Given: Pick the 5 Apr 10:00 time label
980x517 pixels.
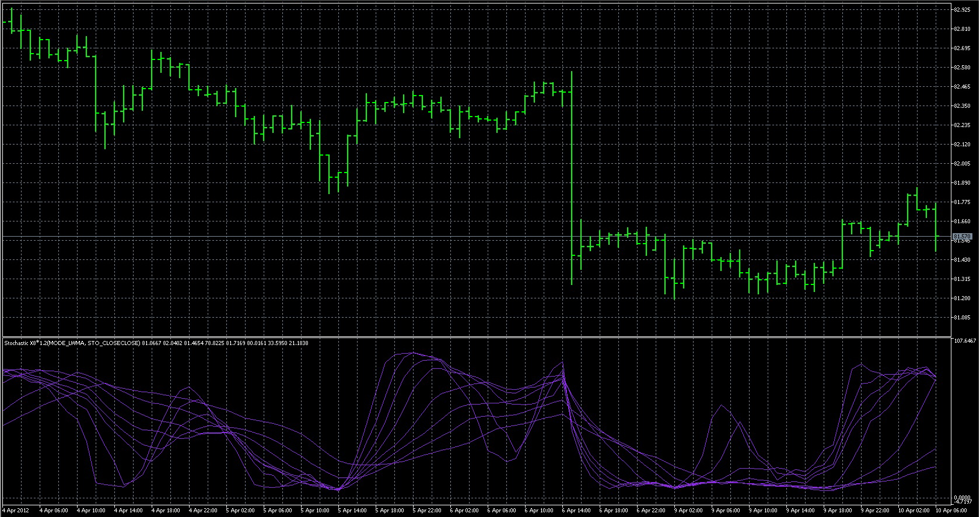Looking at the screenshot, I should click(x=316, y=511).
